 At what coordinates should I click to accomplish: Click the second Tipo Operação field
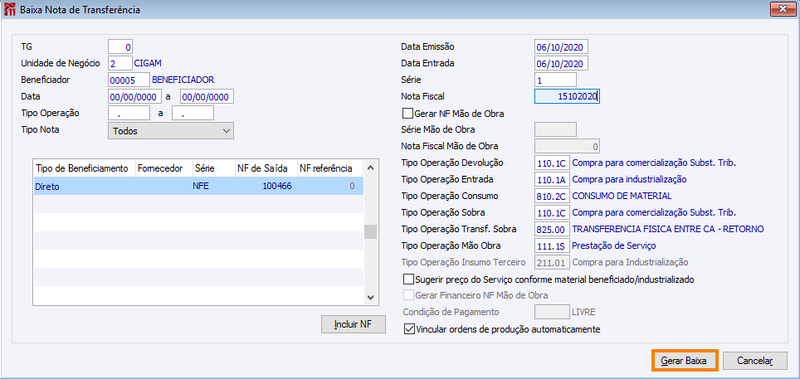[x=193, y=113]
